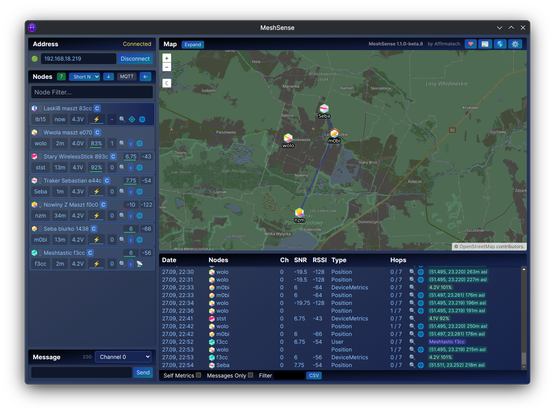
Task: Click globe icon in 22:54 Seba Position row
Action: 420,365
